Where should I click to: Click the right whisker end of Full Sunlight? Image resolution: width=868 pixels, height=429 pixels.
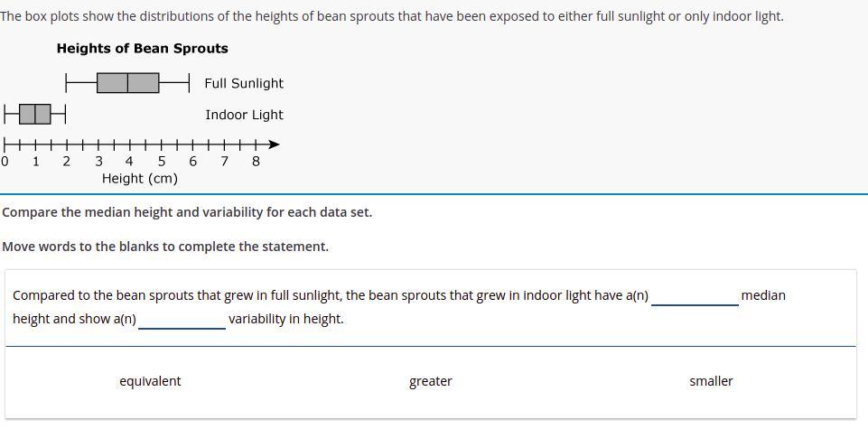190,82
